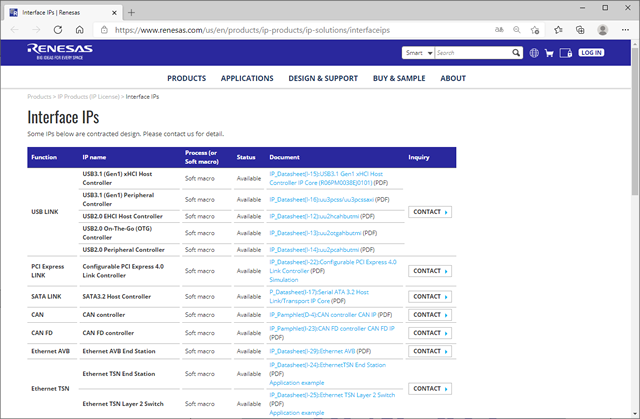Open the region globe icon
This screenshot has width=640, height=419.
[534, 53]
